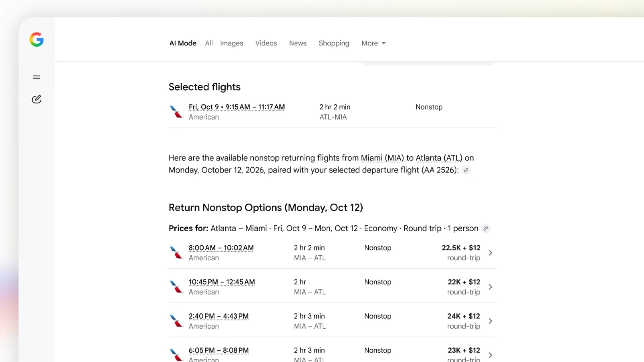Switch to the Shopping tab
The height and width of the screenshot is (362, 644).
pyautogui.click(x=334, y=43)
